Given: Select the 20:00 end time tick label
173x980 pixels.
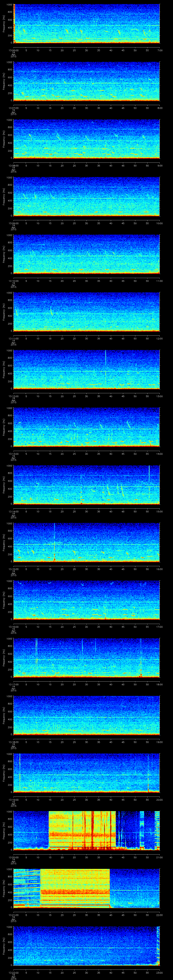Looking at the screenshot, I should pyautogui.click(x=160, y=799).
